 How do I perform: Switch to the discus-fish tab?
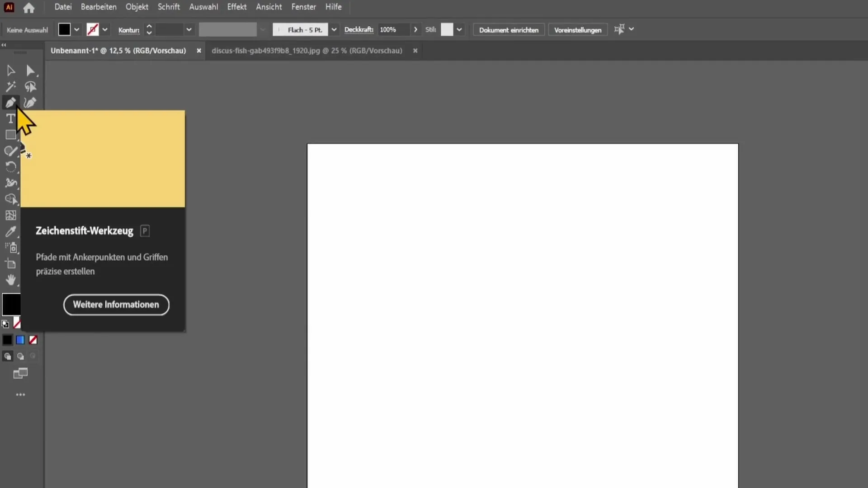[307, 51]
